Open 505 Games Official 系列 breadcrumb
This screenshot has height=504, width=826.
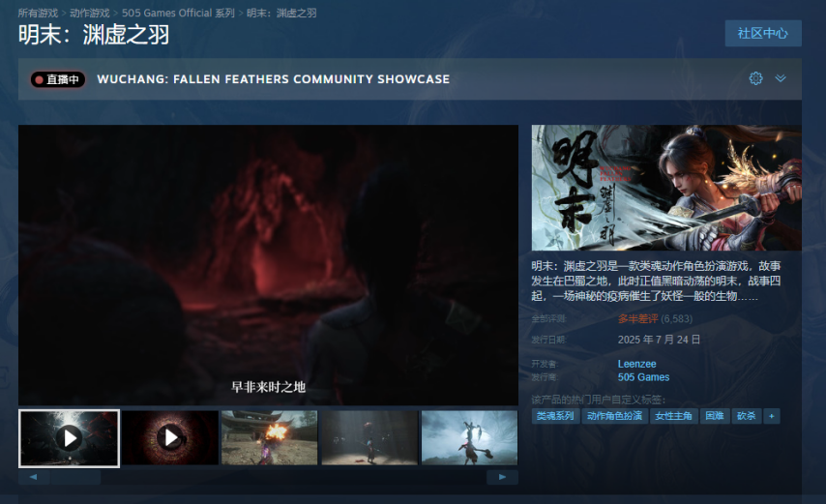pyautogui.click(x=178, y=13)
